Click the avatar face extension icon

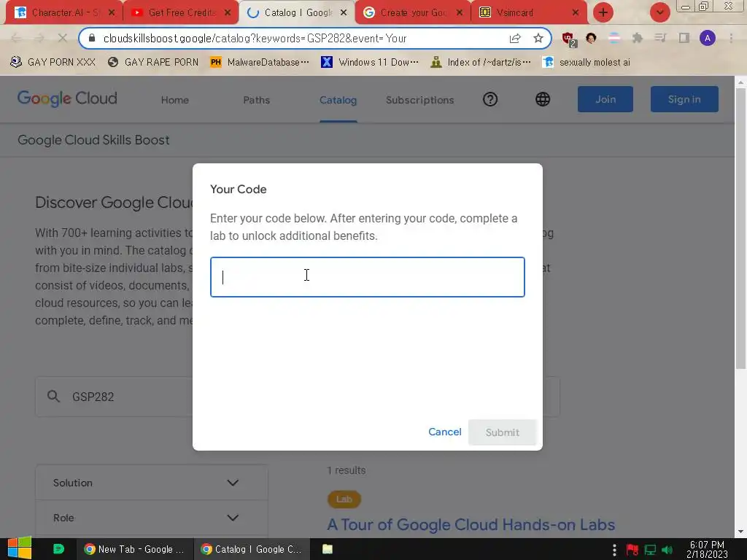[591, 38]
